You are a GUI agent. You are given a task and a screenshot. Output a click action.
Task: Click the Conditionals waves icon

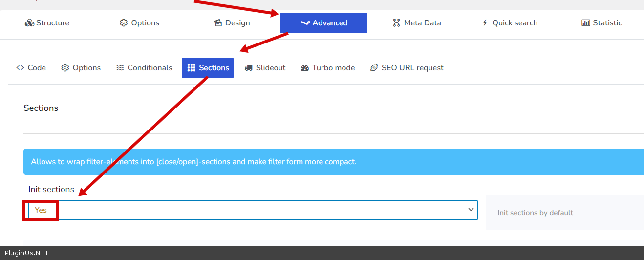(120, 68)
